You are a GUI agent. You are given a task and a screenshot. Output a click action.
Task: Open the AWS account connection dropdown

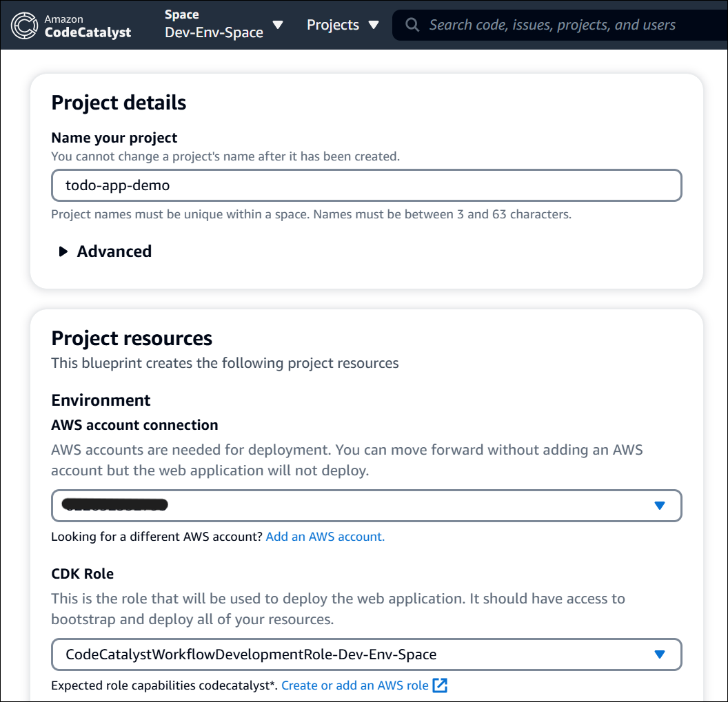[365, 505]
